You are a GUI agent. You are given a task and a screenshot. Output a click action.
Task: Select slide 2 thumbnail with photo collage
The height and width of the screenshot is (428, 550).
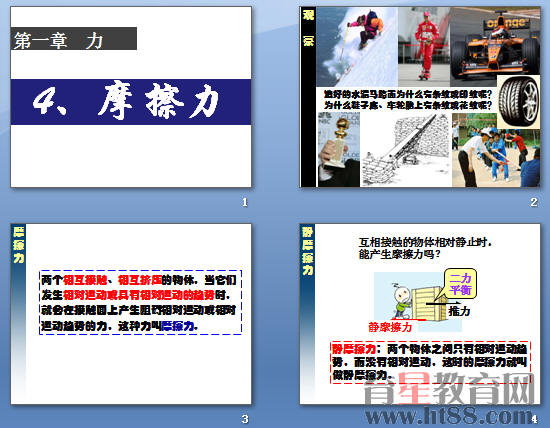[x=420, y=97]
